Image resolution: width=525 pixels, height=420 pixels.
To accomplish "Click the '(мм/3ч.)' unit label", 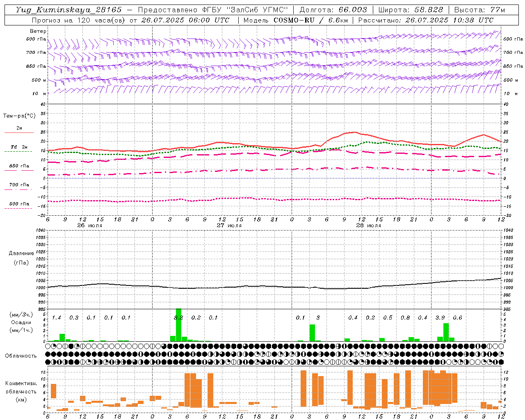I will pyautogui.click(x=21, y=315).
